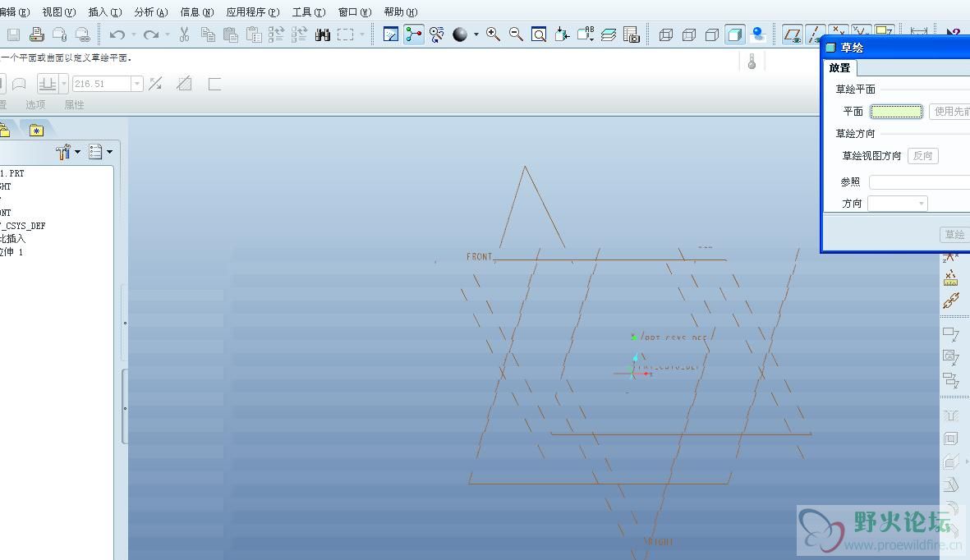This screenshot has height=560, width=970.
Task: Open the 帮助 menu
Action: coord(401,11)
